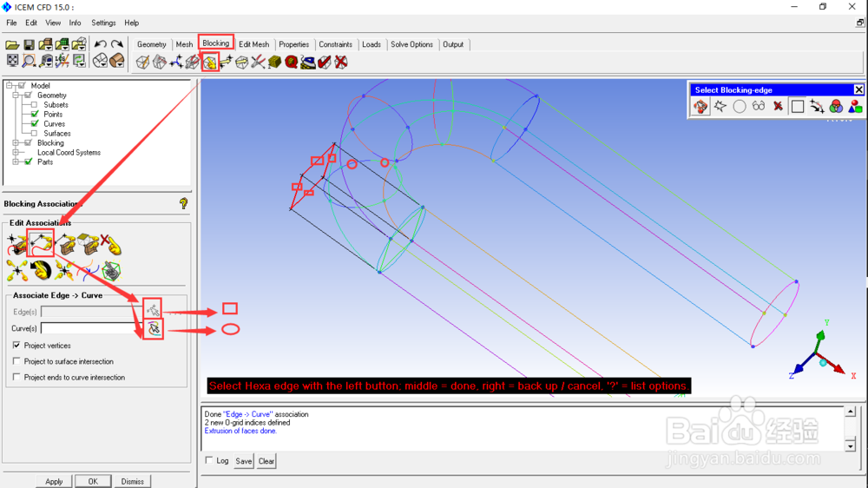Collapse the Geometry tree node
The height and width of the screenshot is (488, 868).
tap(16, 96)
